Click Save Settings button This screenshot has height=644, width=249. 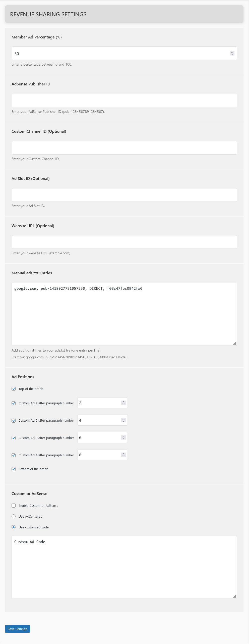click(17, 629)
